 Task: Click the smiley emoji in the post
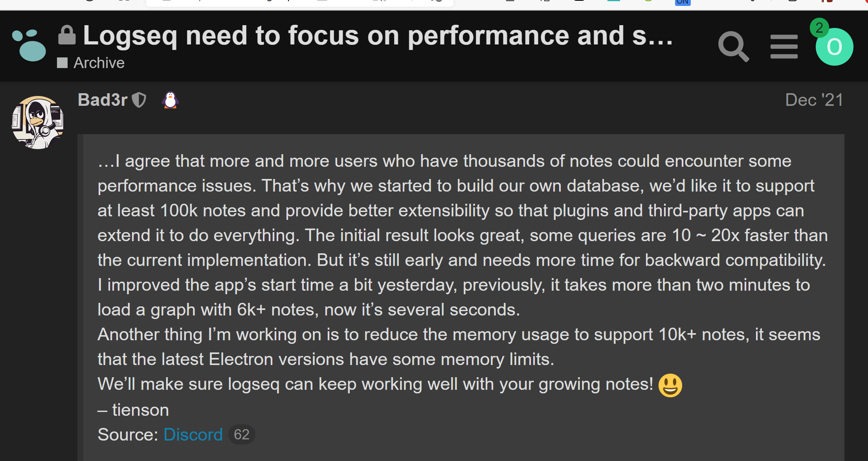point(670,385)
